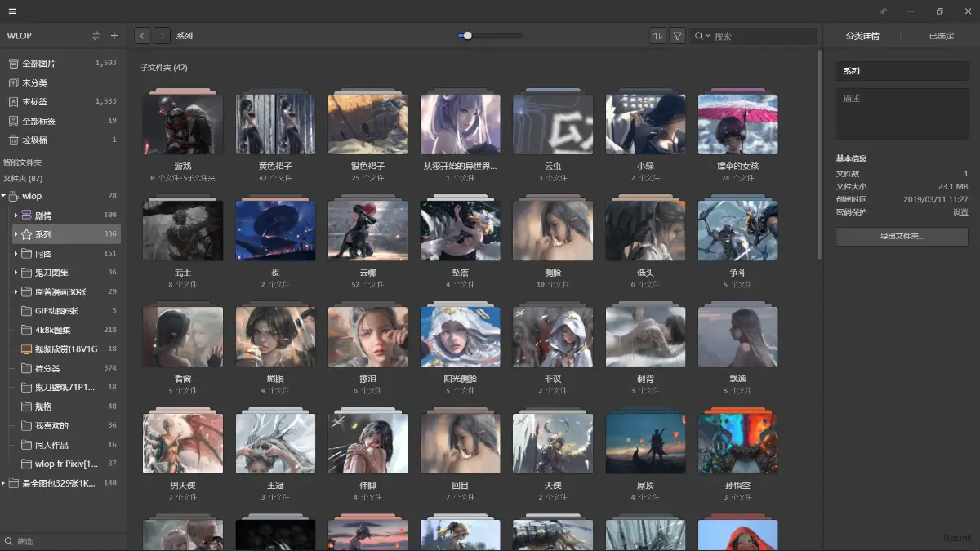Select 未标签 in the sidebar
Image resolution: width=980 pixels, height=551 pixels.
[35, 102]
